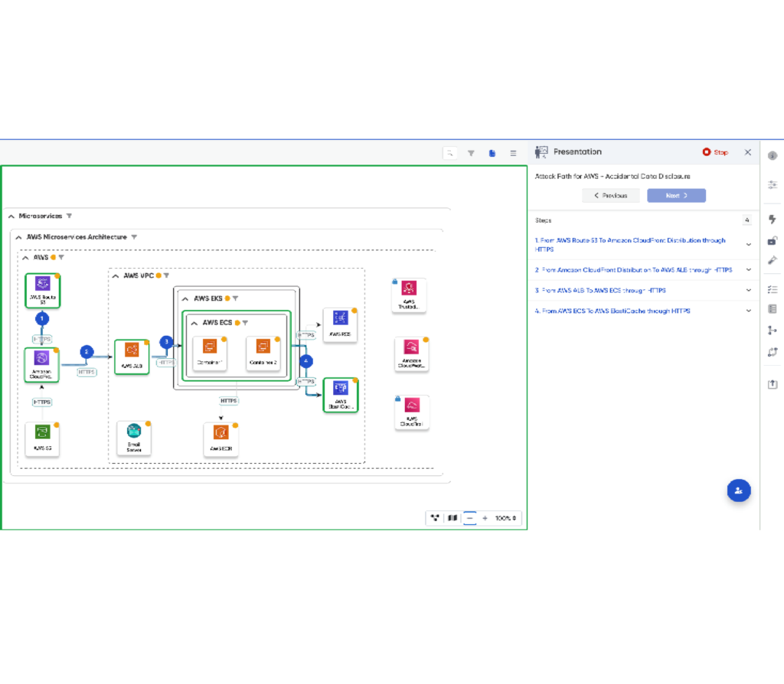Expand step 4 details chevron

coord(749,311)
